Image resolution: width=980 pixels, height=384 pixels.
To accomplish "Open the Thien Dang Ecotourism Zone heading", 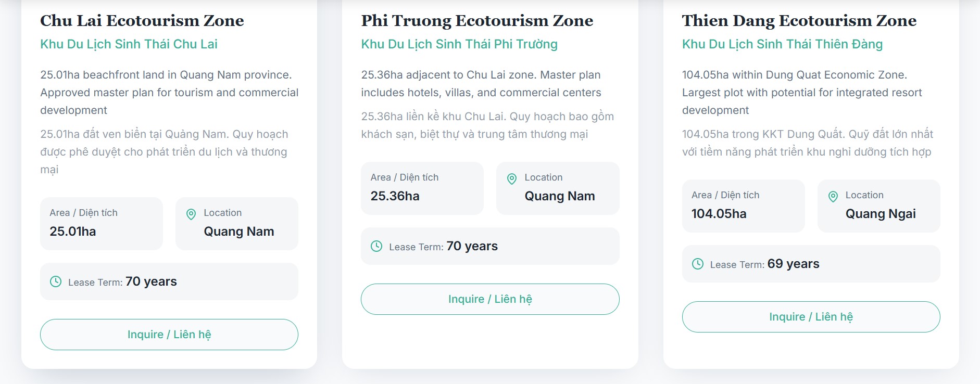I will coord(799,21).
